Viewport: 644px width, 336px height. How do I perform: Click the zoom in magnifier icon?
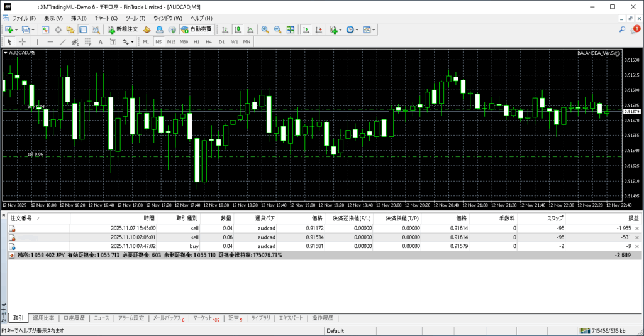point(265,30)
